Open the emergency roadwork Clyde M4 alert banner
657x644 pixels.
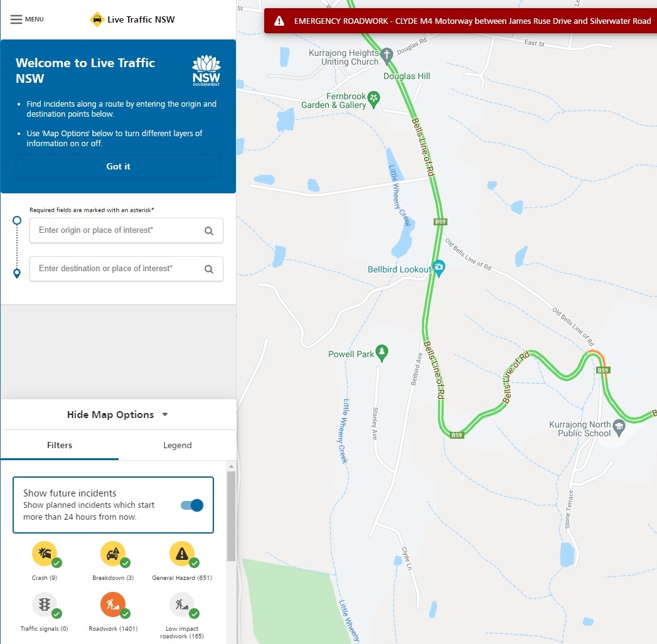pyautogui.click(x=461, y=21)
